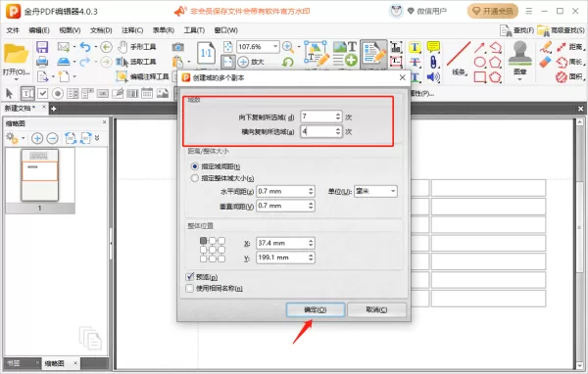Click the zoom-in plus icon (放大)

tap(251, 62)
